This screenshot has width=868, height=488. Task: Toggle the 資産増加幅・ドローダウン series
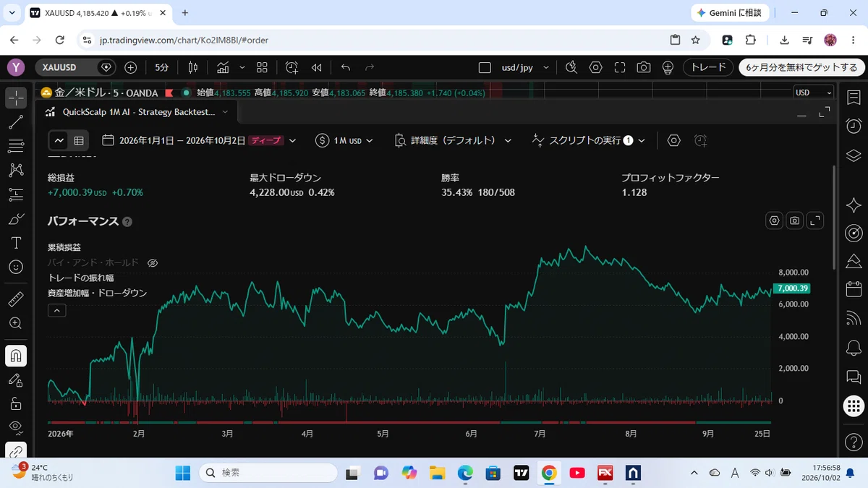pyautogui.click(x=98, y=293)
